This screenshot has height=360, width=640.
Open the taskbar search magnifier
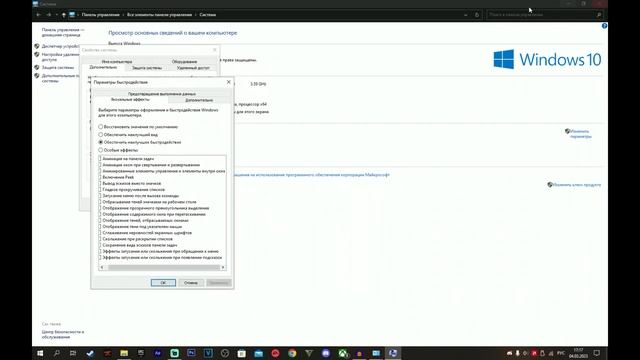pyautogui.click(x=57, y=353)
